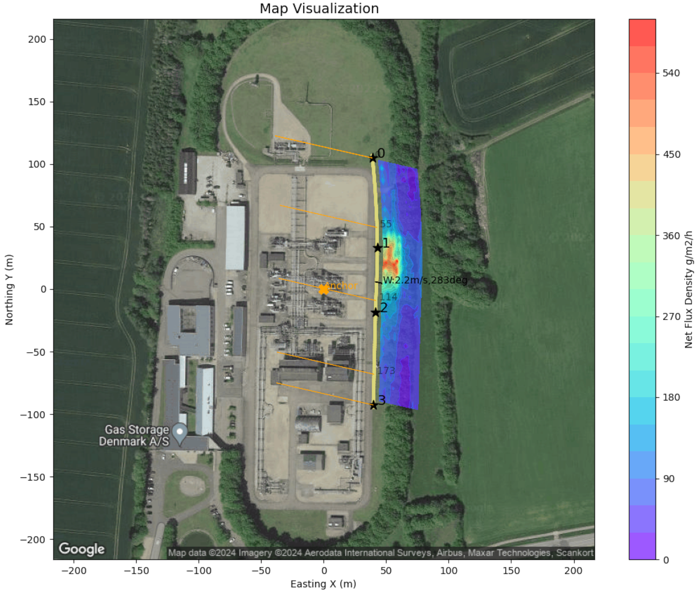Click black star marker labeled 0
Screen dimensions: 700x595
point(373,158)
